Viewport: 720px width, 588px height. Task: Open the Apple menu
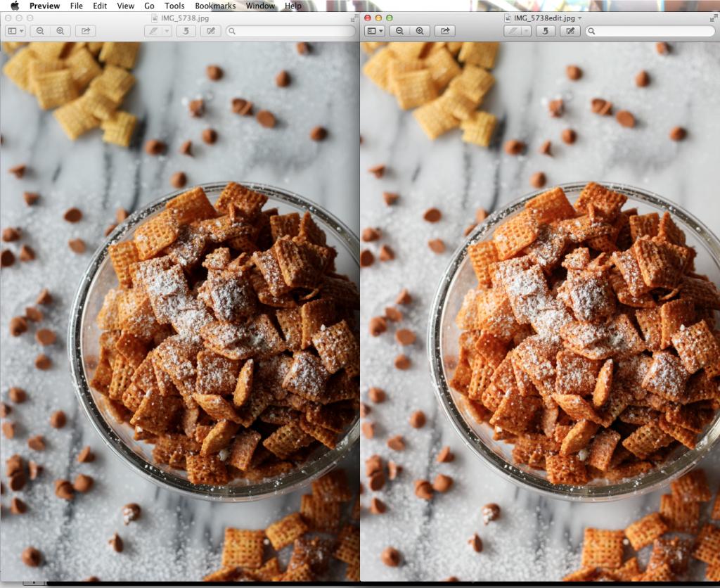15,6
